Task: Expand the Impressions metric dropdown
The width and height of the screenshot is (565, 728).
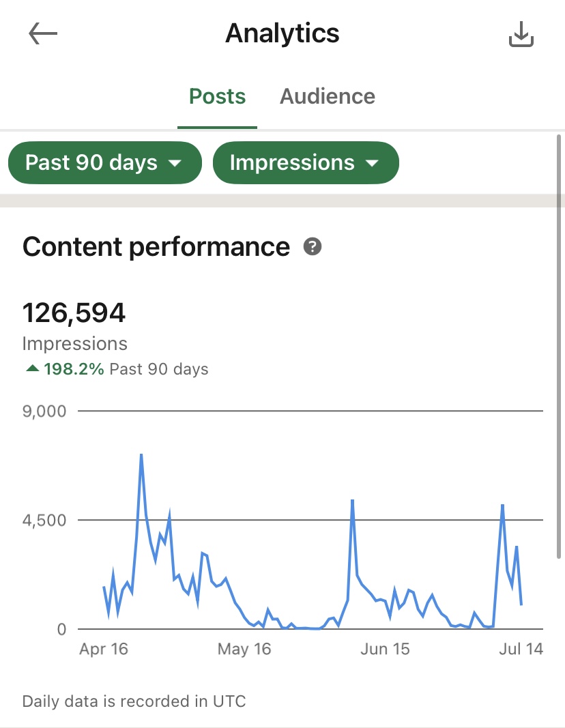Action: (x=305, y=163)
